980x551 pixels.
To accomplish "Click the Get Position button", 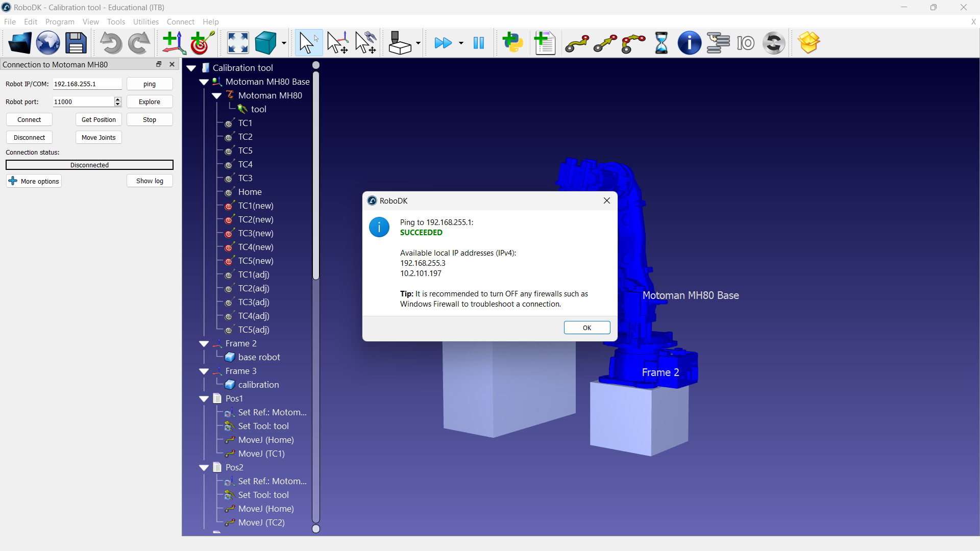I will [99, 119].
